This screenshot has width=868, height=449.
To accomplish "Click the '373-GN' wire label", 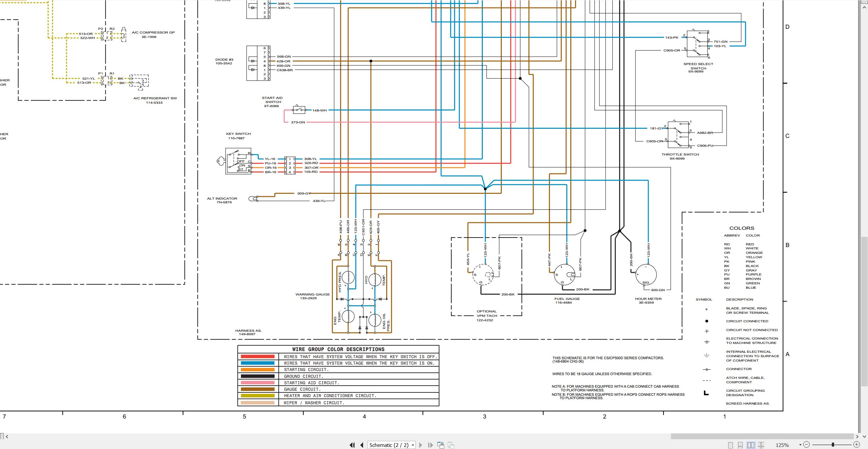I will tap(298, 122).
